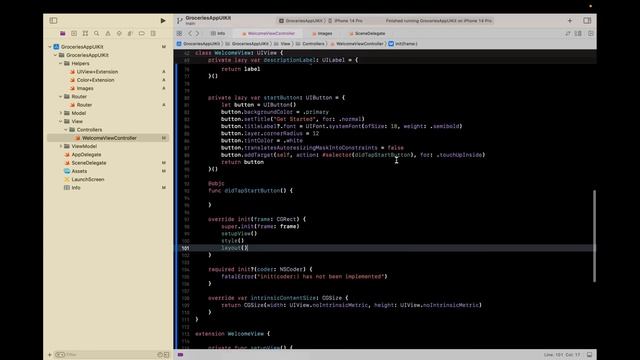Select the Images file under Helpers

85,88
